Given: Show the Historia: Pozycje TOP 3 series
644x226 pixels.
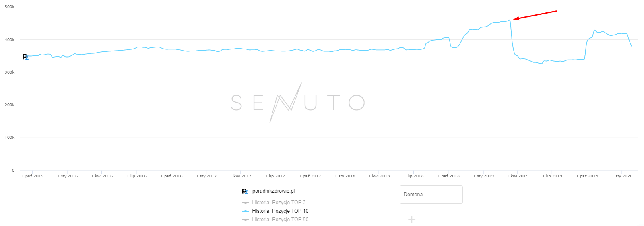Looking at the screenshot, I should coord(279,203).
